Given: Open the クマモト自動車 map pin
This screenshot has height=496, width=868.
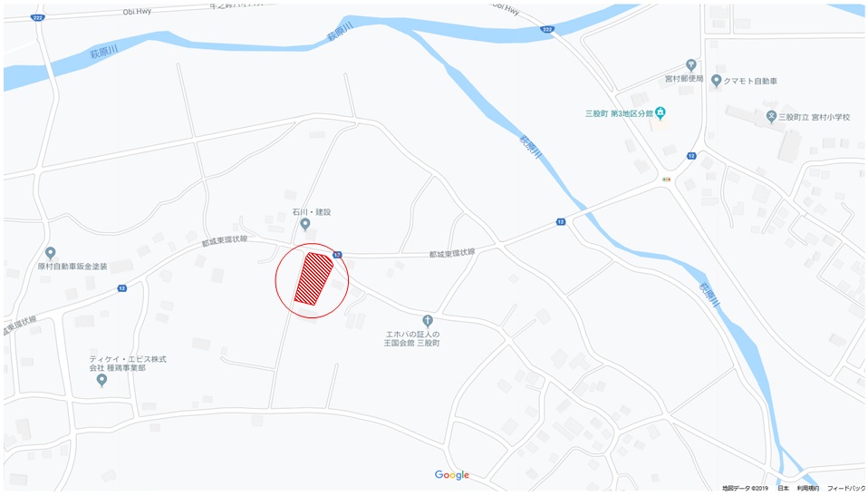Looking at the screenshot, I should 716,81.
